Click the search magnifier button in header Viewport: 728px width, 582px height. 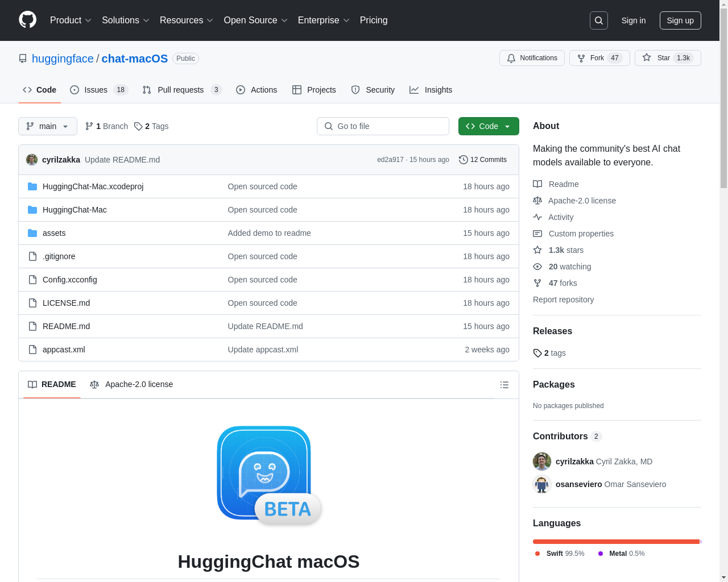pos(599,20)
